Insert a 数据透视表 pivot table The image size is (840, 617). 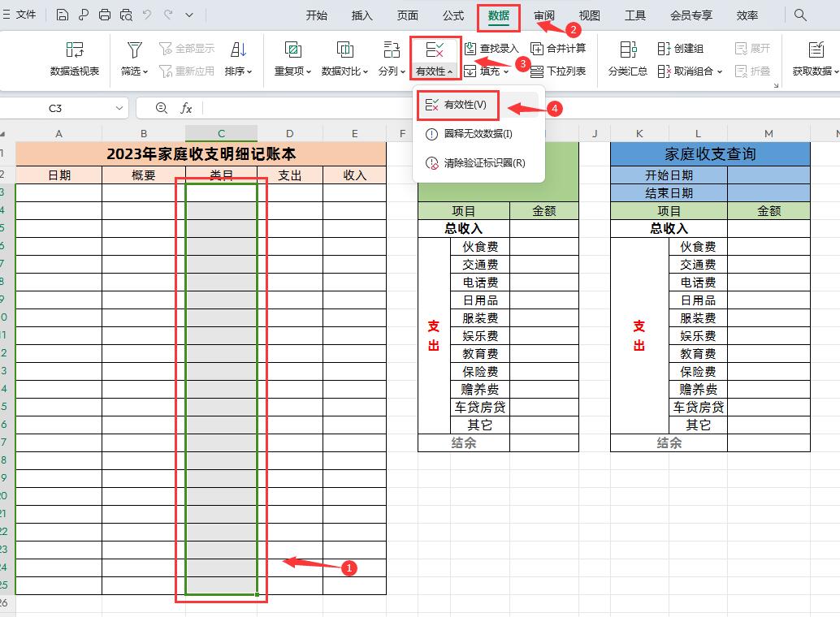click(x=75, y=59)
